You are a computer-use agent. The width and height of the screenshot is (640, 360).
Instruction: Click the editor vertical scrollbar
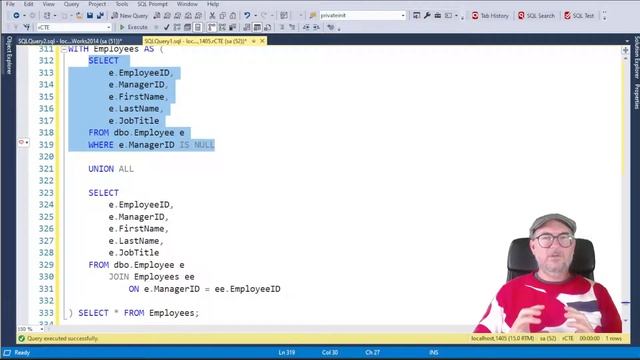click(x=625, y=188)
